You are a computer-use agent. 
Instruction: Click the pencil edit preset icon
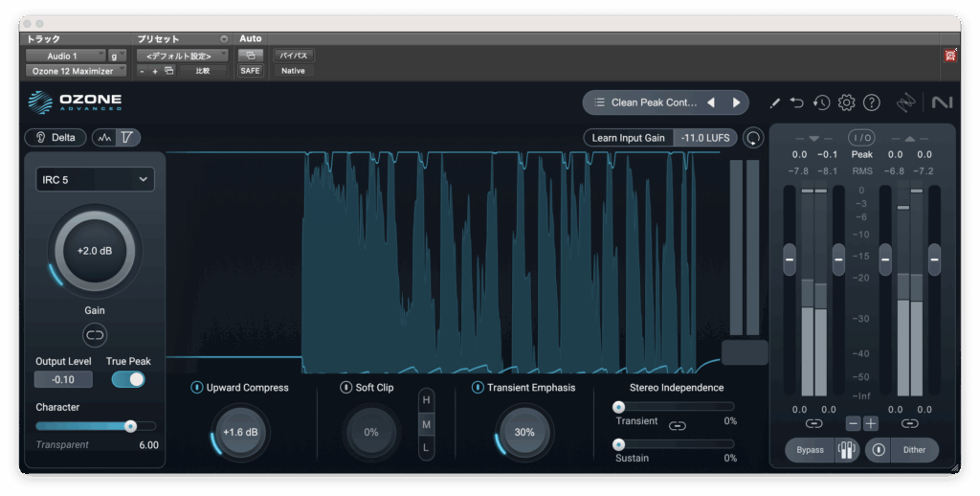coord(774,102)
